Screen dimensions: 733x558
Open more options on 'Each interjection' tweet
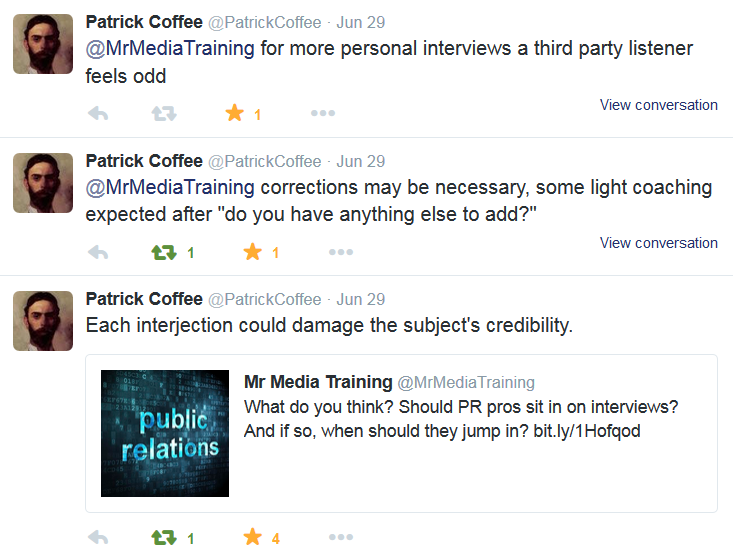[x=341, y=537]
